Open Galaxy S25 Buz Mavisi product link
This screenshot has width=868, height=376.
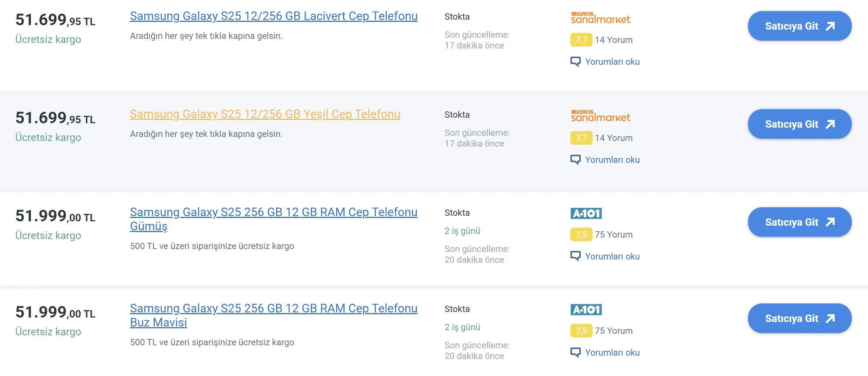(274, 309)
